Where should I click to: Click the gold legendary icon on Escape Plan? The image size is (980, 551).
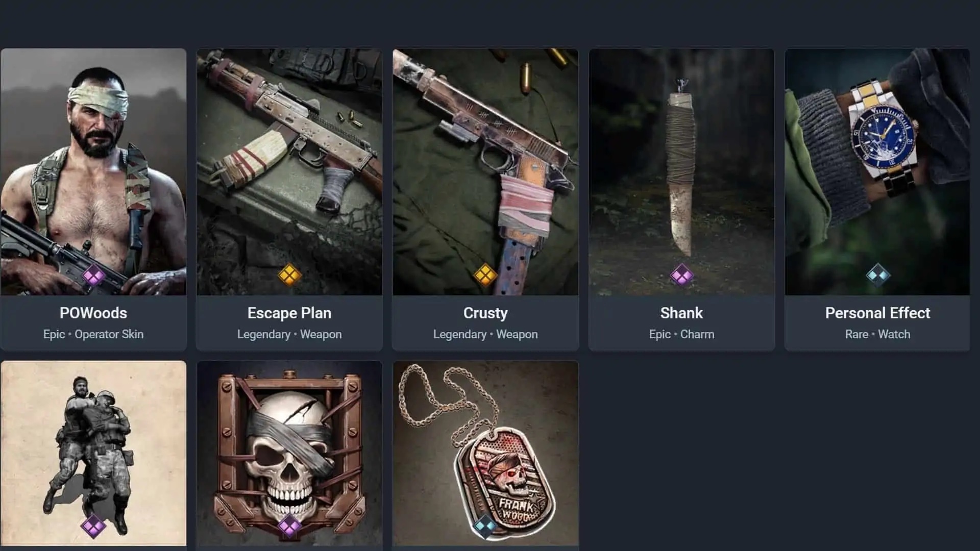(289, 276)
